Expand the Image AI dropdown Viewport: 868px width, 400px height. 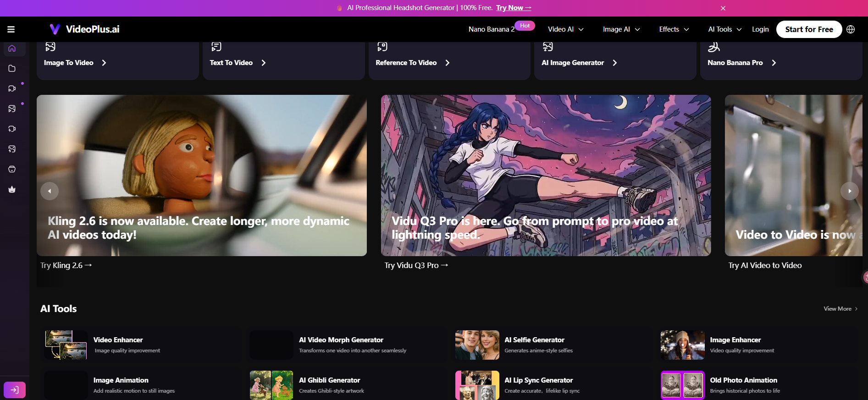pyautogui.click(x=621, y=29)
